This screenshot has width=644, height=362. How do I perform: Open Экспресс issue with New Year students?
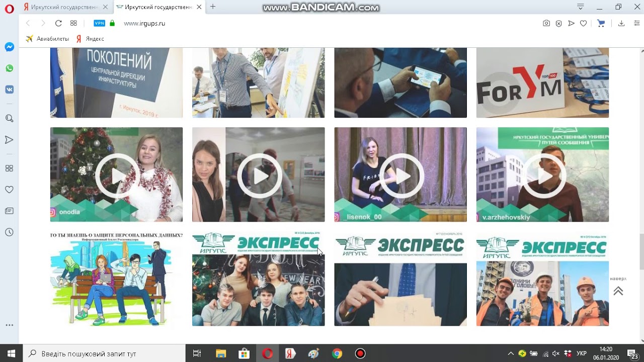(x=258, y=279)
